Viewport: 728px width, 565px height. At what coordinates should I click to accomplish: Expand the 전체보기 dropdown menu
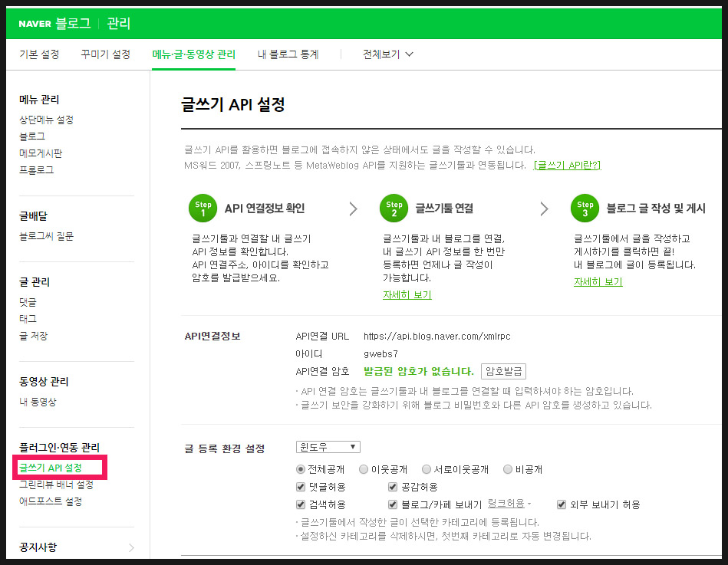point(387,54)
